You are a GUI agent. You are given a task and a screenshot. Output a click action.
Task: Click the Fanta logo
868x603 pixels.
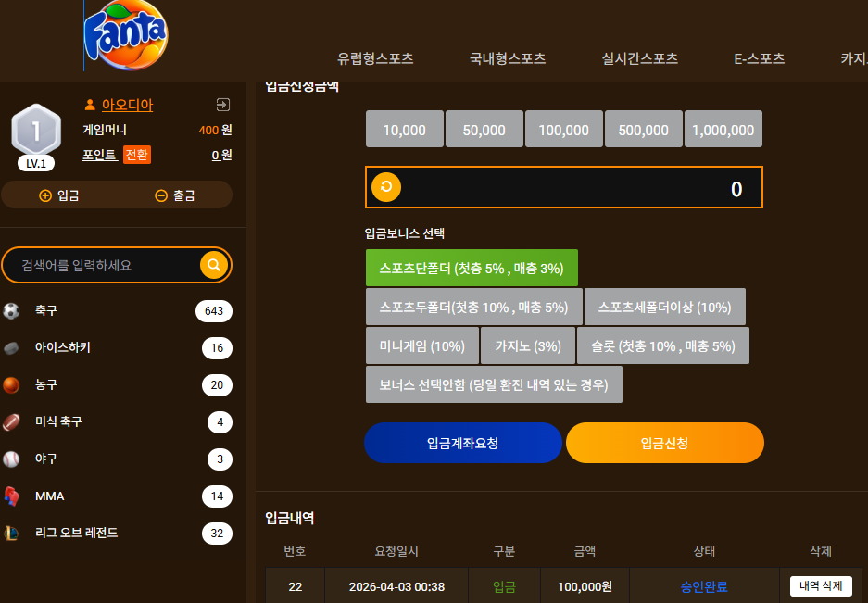(x=126, y=35)
